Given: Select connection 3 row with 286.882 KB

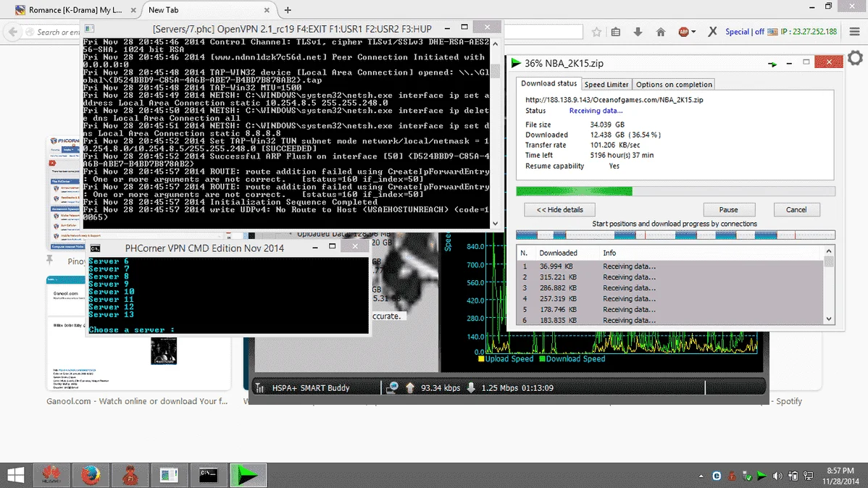Looking at the screenshot, I should point(670,287).
